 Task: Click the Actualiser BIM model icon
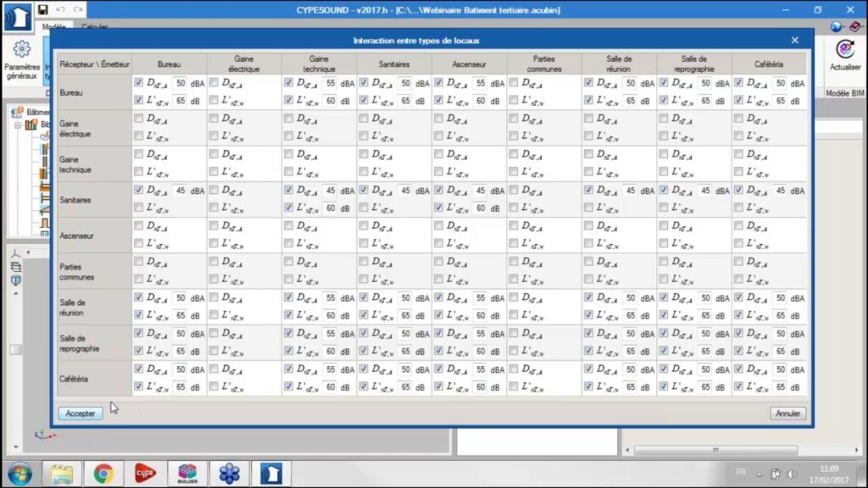pyautogui.click(x=844, y=50)
